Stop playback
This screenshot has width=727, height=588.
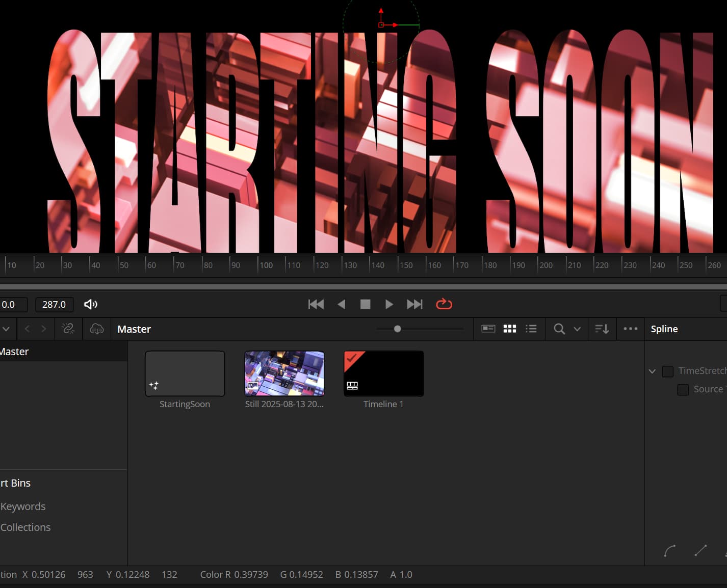(365, 304)
